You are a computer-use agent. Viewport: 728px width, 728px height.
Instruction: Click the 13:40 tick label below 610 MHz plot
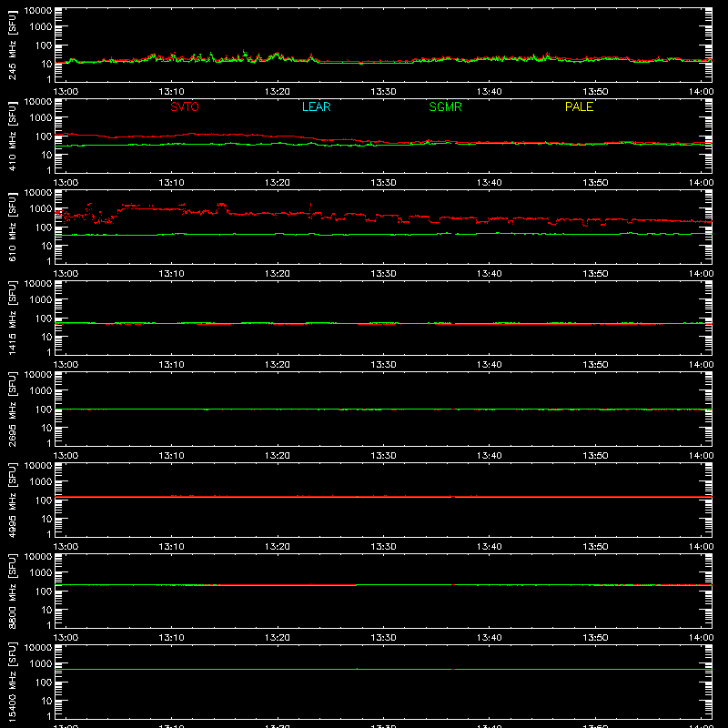click(x=489, y=274)
